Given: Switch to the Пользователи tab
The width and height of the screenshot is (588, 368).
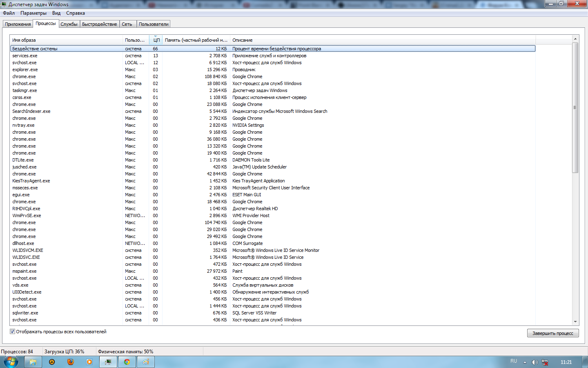Looking at the screenshot, I should point(154,24).
